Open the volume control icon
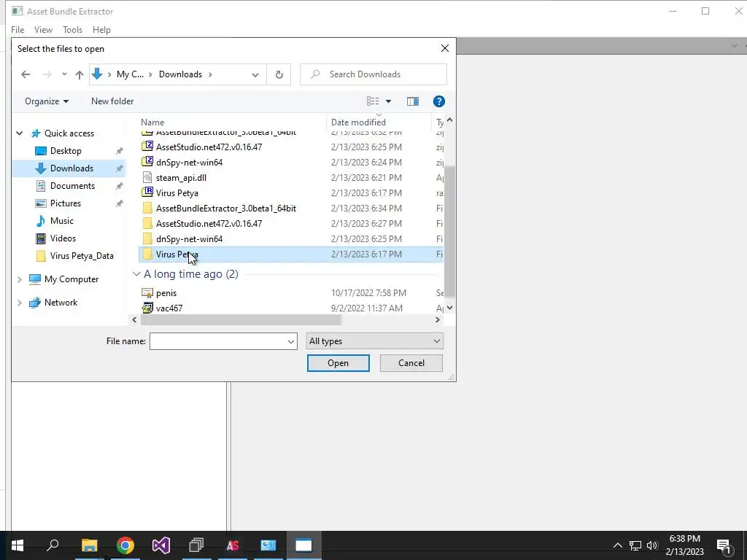The width and height of the screenshot is (747, 560). point(652,545)
